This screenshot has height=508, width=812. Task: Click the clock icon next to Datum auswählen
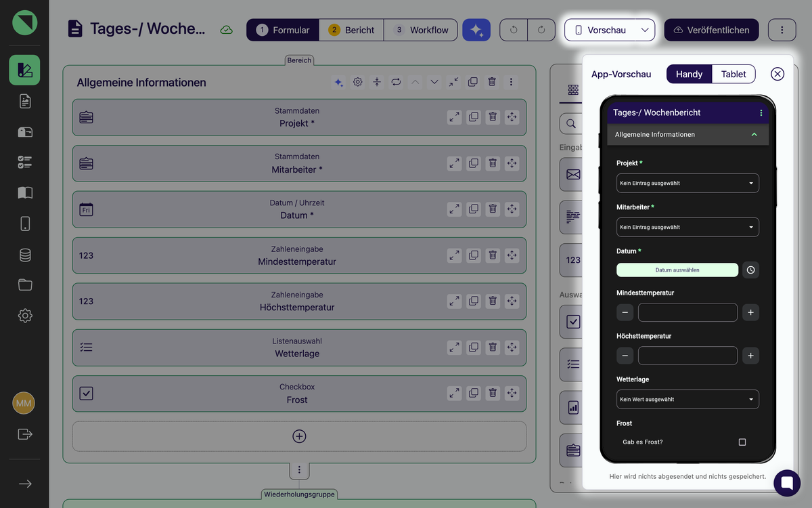coord(750,270)
